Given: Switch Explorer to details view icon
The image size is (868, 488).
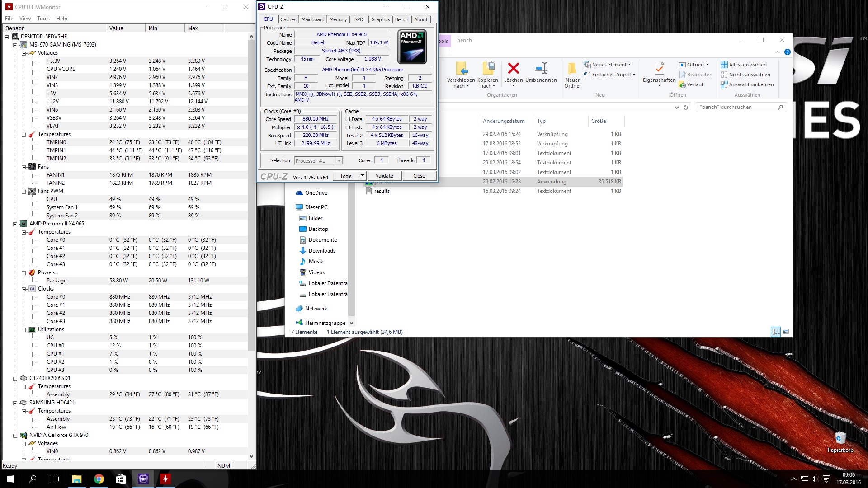Looking at the screenshot, I should (776, 332).
